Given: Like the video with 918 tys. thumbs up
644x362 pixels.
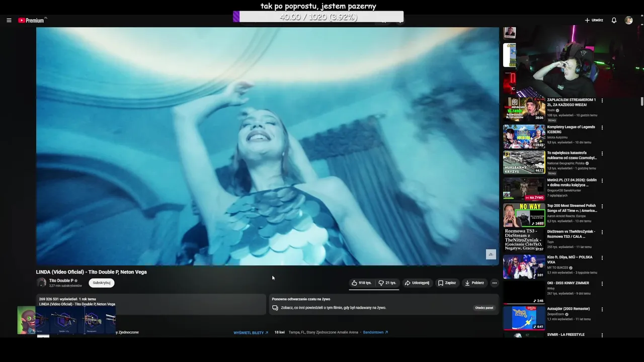Looking at the screenshot, I should [361, 283].
